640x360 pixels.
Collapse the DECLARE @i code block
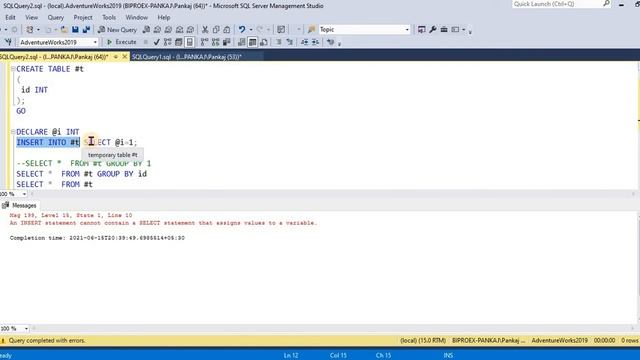pos(13,132)
